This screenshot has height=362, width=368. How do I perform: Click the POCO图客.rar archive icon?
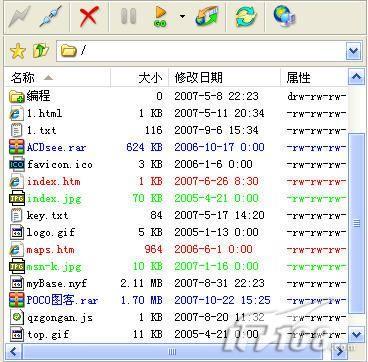coord(16,300)
